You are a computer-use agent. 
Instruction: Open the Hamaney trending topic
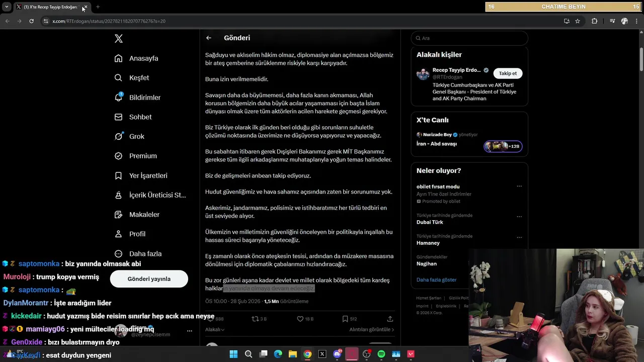428,243
